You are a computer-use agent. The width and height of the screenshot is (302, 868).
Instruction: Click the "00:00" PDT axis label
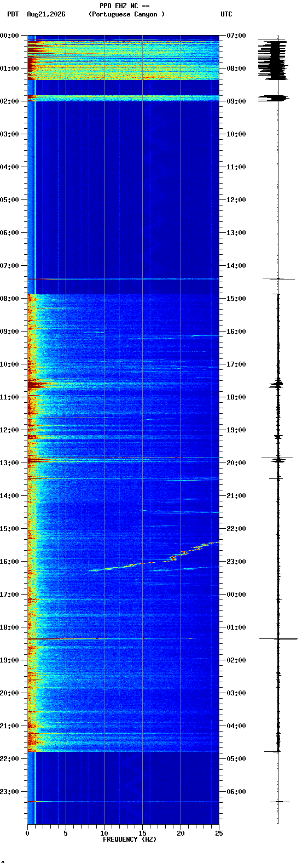point(9,35)
